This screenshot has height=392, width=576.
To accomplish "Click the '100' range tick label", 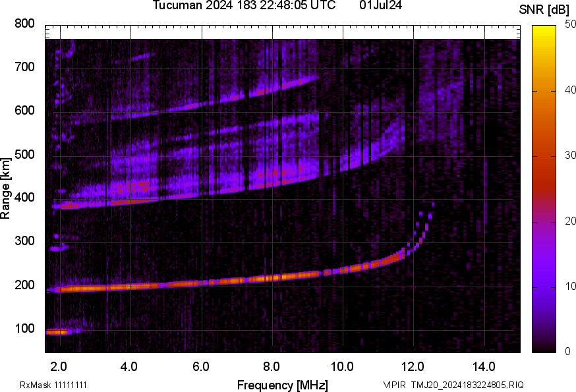I will click(x=24, y=328).
